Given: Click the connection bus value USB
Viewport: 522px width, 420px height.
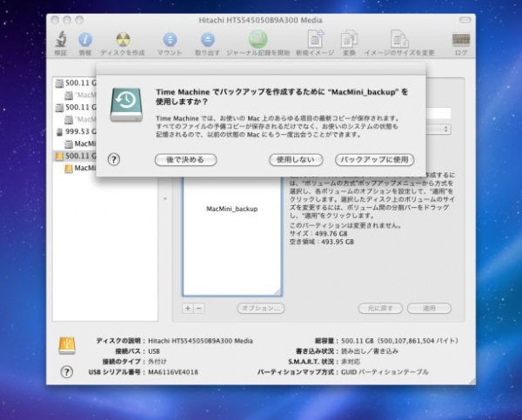Looking at the screenshot, I should [x=154, y=351].
